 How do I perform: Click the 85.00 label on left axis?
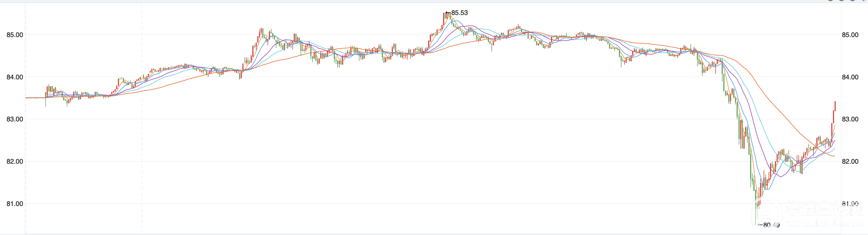15,35
